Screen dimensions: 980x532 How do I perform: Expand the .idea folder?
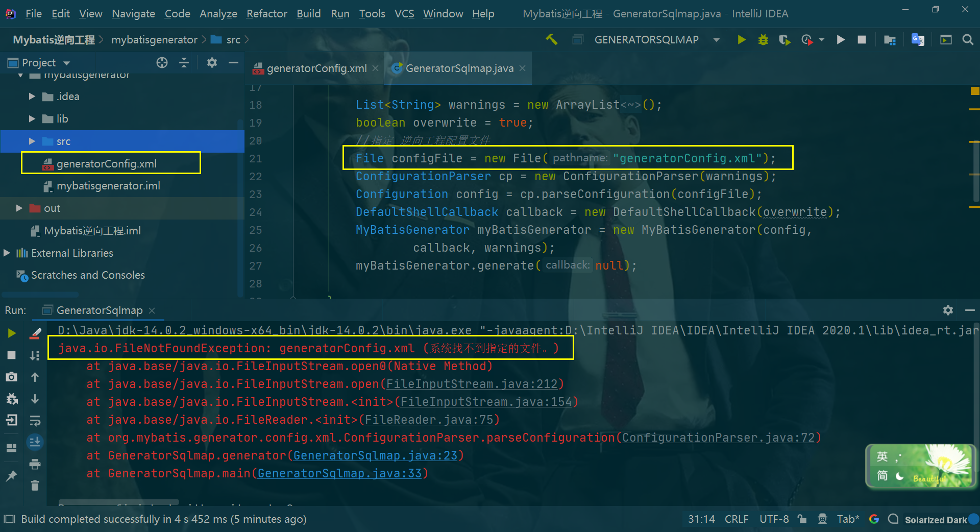point(32,96)
